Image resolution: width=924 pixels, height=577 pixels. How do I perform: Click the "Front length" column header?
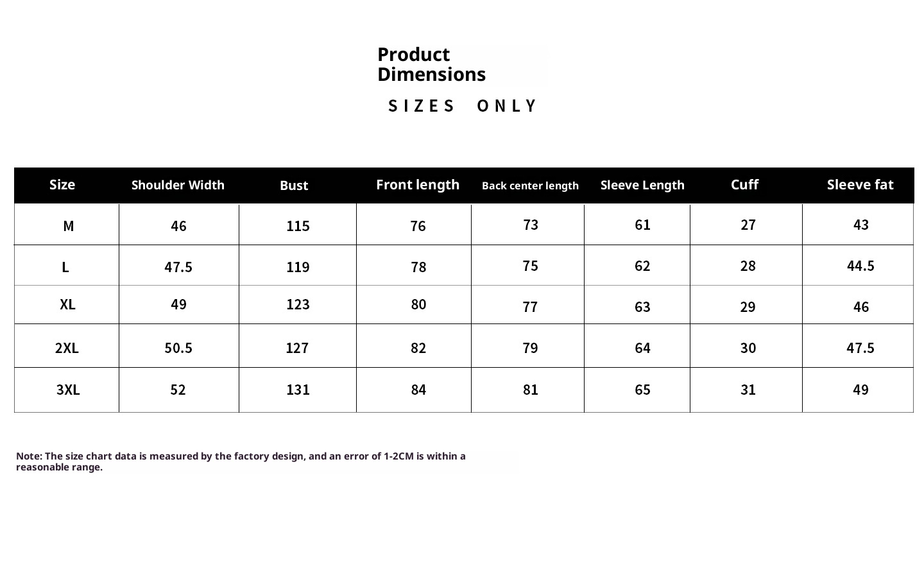coord(418,185)
